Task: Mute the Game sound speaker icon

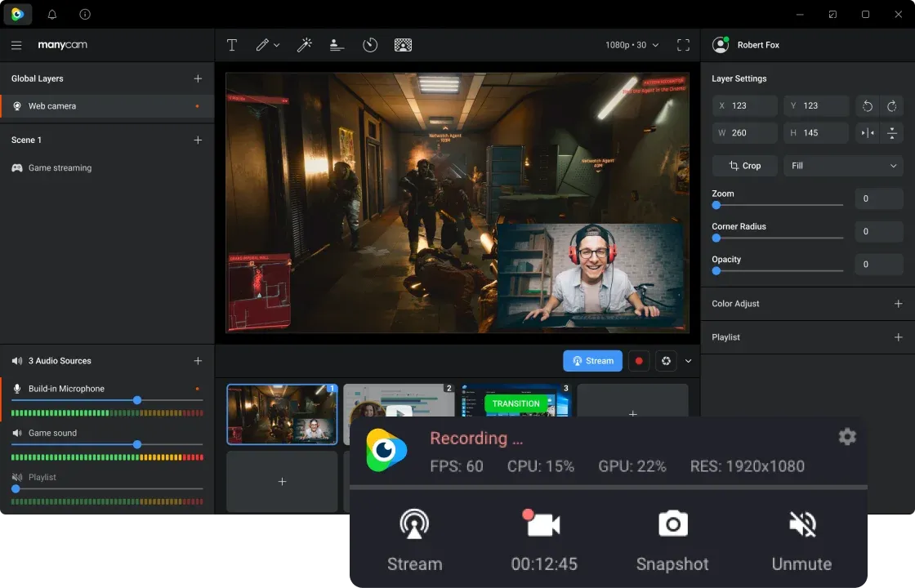Action: click(17, 433)
